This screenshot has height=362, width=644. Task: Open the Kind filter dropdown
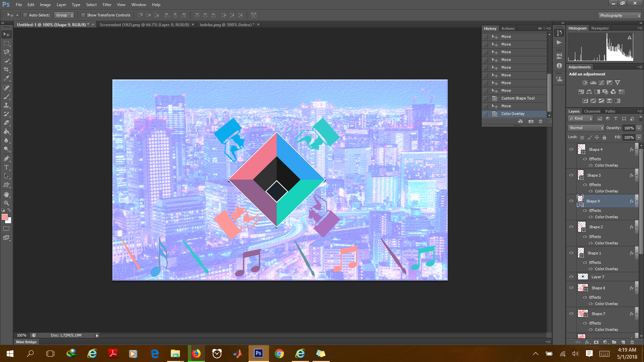580,118
